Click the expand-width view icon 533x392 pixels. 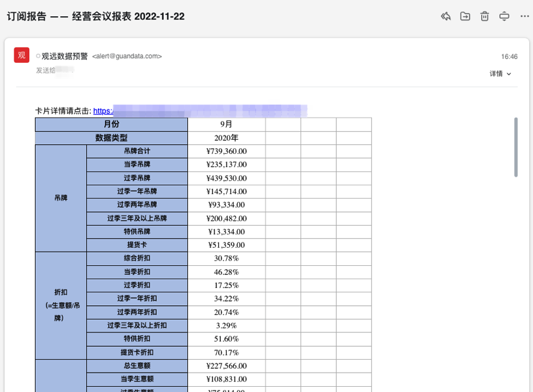pyautogui.click(x=505, y=17)
